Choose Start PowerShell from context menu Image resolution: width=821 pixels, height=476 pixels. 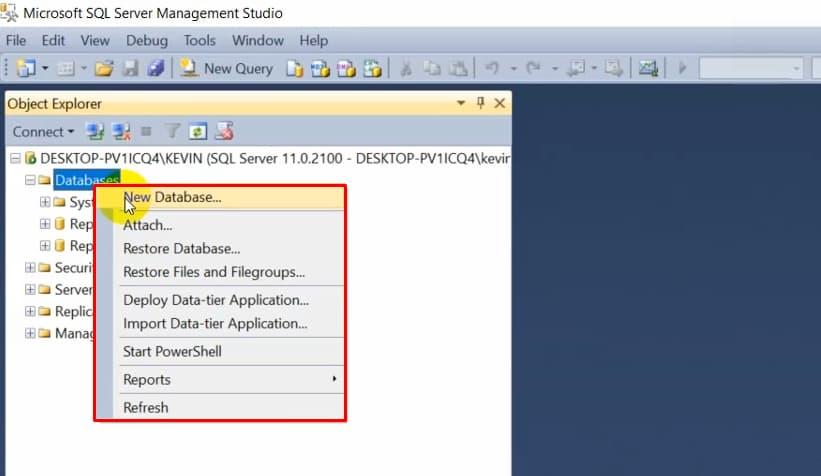click(220, 351)
